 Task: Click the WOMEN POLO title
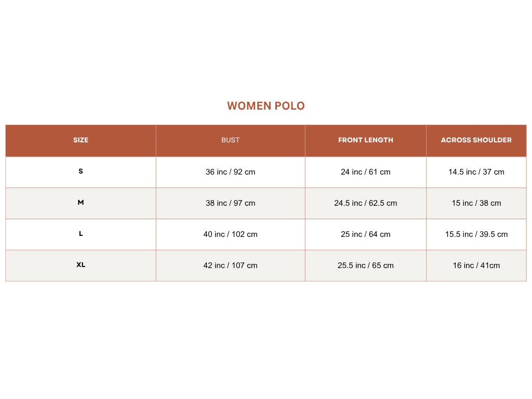tap(265, 106)
